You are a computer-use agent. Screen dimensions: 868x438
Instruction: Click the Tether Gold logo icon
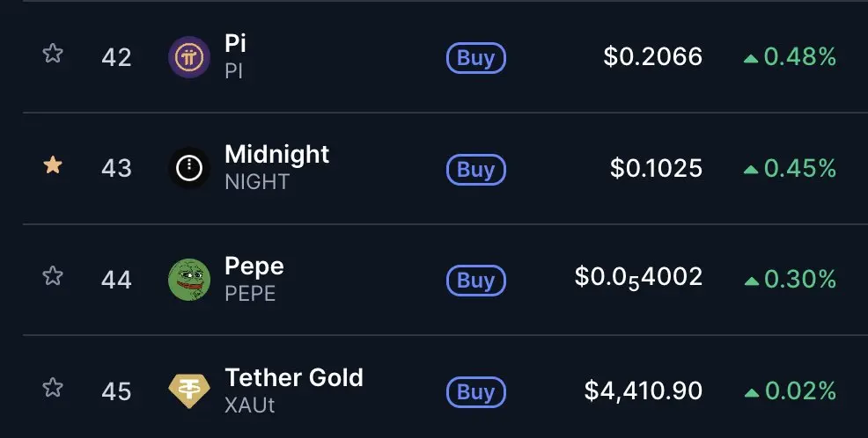click(x=189, y=391)
